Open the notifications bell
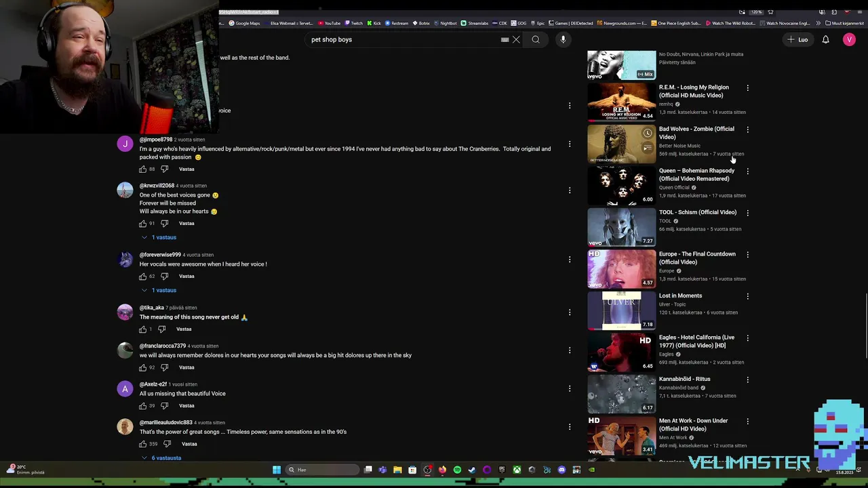The height and width of the screenshot is (488, 868). coord(825,39)
